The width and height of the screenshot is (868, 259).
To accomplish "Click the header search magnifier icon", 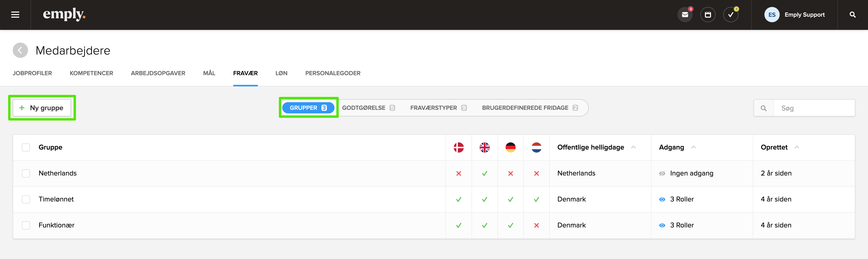I will 853,15.
